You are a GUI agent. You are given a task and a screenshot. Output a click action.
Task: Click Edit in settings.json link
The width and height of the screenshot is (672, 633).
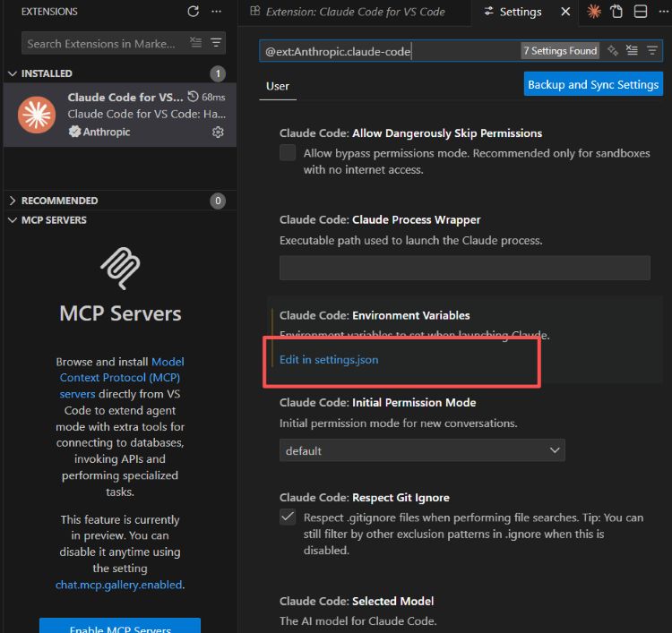click(329, 360)
